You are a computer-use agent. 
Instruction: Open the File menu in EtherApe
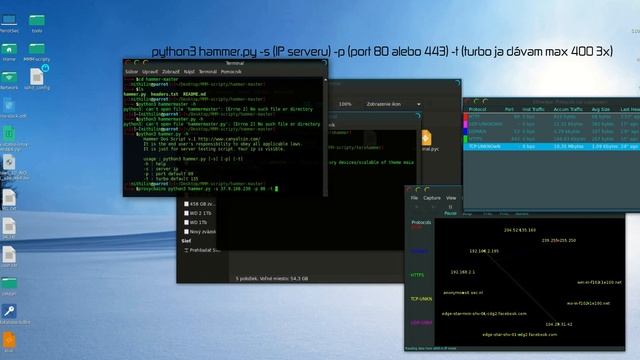[414, 198]
